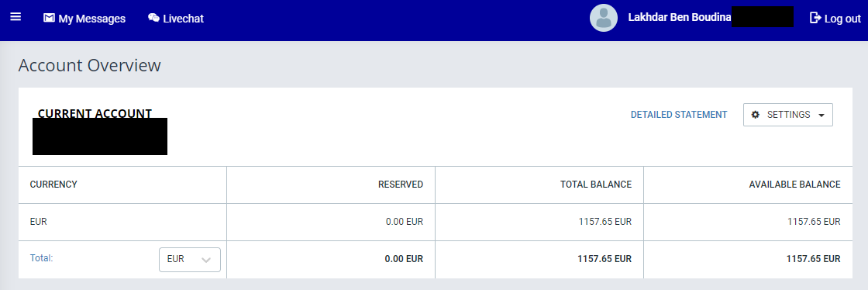Viewport: 868px width, 290px height.
Task: Click the Log out text
Action: 842,19
